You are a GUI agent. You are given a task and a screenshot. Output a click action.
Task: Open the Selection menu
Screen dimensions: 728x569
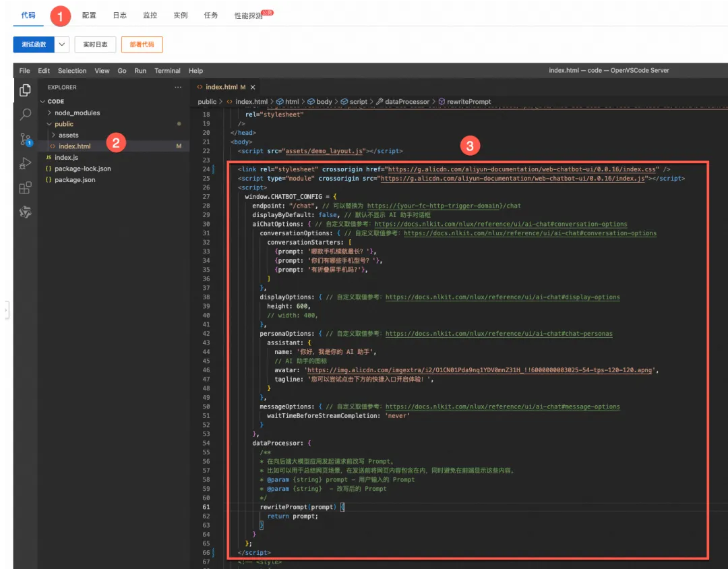point(72,71)
